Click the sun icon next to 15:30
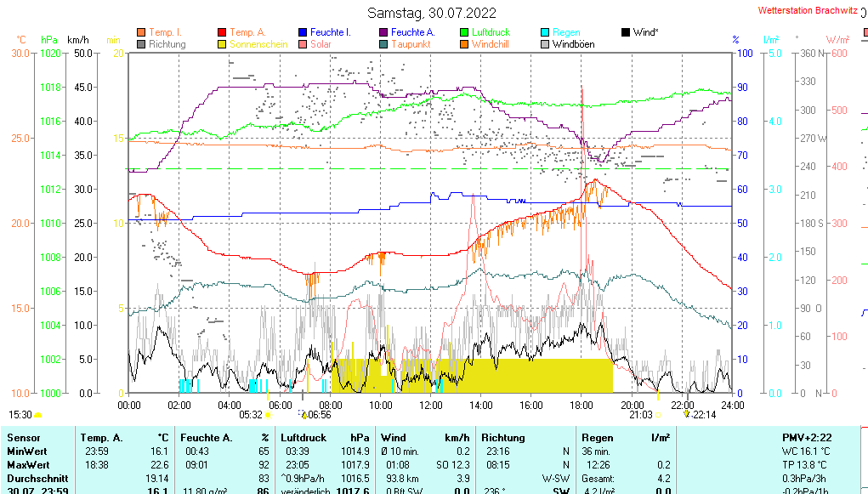The width and height of the screenshot is (868, 494). click(x=38, y=415)
